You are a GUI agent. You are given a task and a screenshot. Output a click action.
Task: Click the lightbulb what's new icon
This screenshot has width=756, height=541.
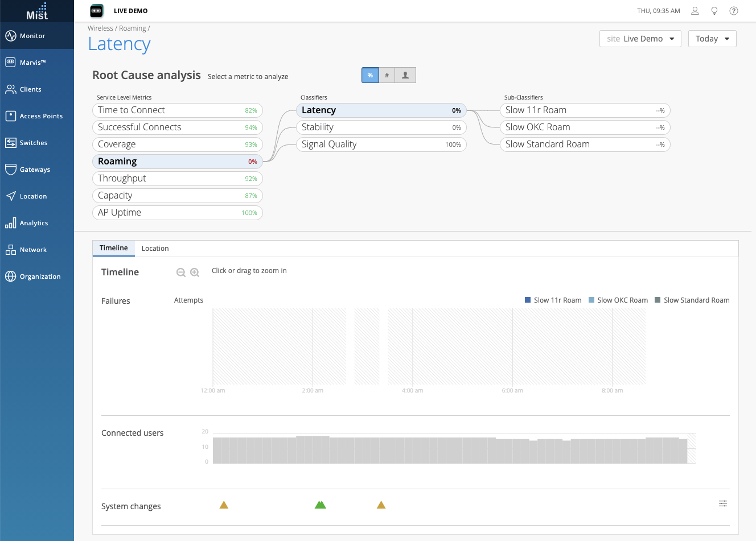click(x=714, y=11)
